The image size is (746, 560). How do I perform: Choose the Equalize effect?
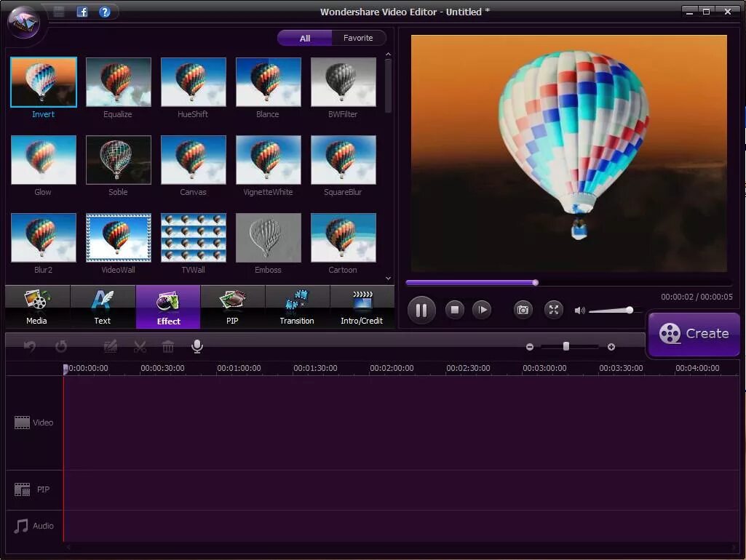pos(119,82)
